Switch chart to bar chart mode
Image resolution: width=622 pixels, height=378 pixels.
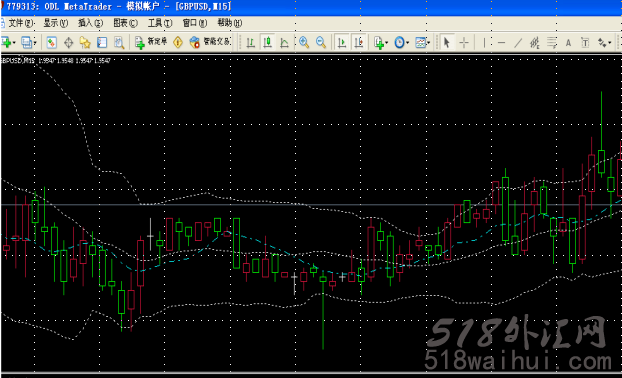(250, 42)
